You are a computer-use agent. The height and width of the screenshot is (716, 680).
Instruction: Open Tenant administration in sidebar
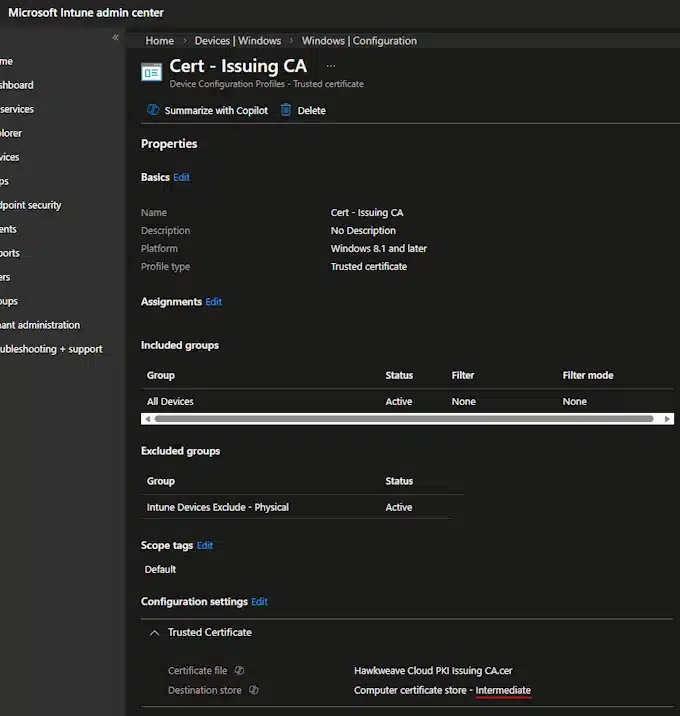click(40, 325)
